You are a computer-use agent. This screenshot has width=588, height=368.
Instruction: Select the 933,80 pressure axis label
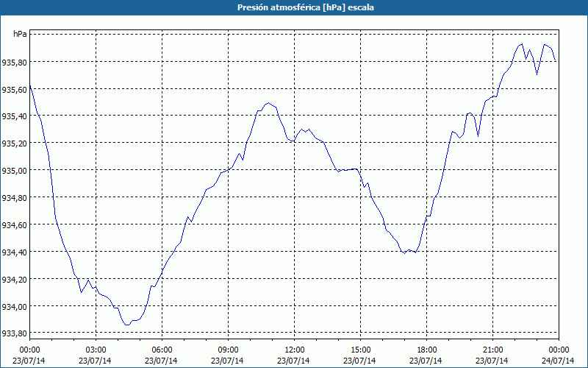(14, 334)
